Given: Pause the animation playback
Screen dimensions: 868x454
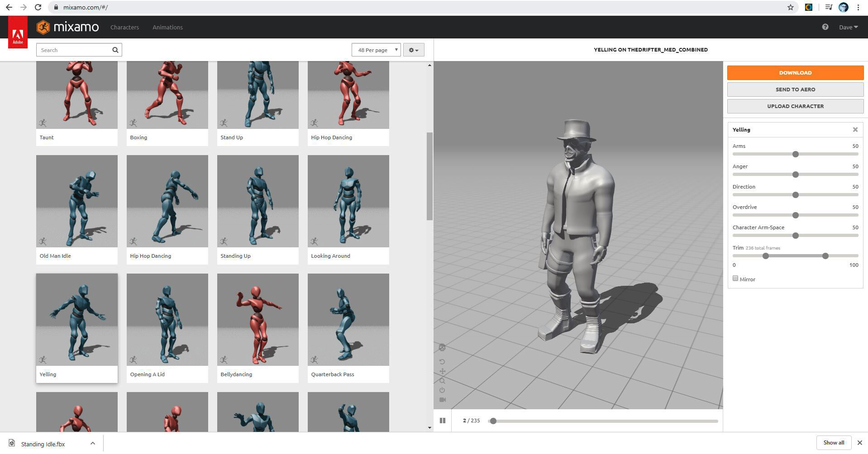Looking at the screenshot, I should pos(443,421).
